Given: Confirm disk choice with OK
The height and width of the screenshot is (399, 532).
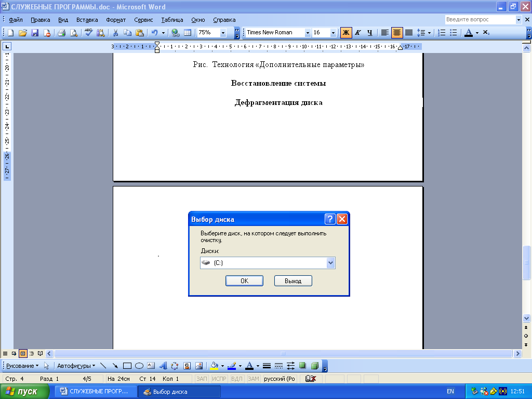Looking at the screenshot, I should click(244, 281).
